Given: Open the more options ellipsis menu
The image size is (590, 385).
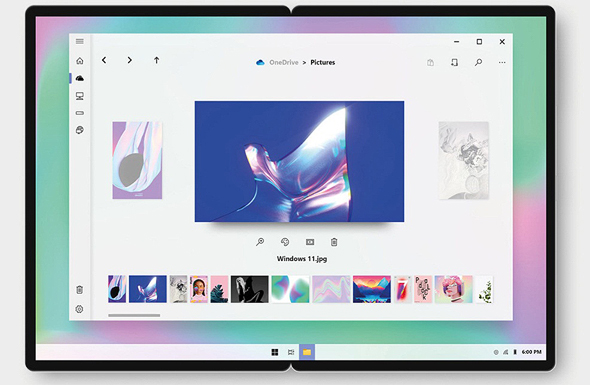Looking at the screenshot, I should [502, 62].
